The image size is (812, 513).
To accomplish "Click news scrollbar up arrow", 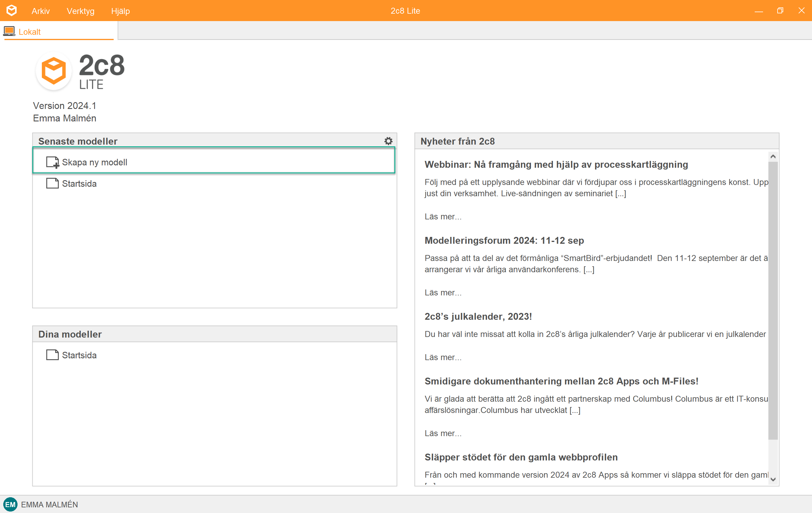I will pyautogui.click(x=773, y=156).
